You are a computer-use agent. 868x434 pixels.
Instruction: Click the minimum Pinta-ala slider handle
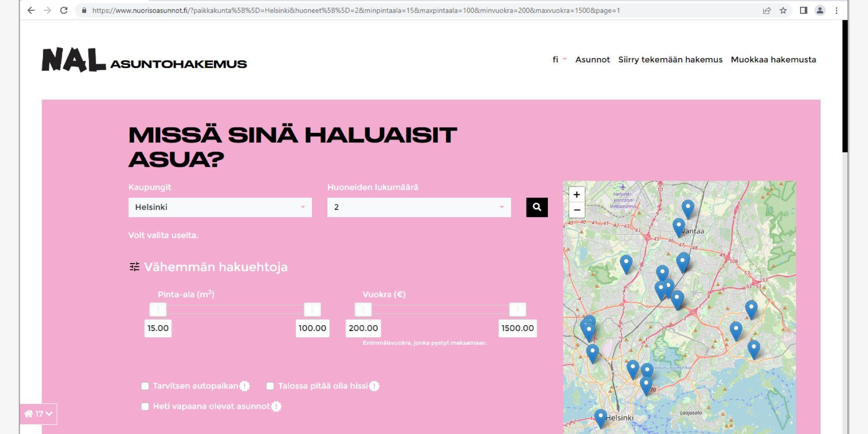point(158,310)
